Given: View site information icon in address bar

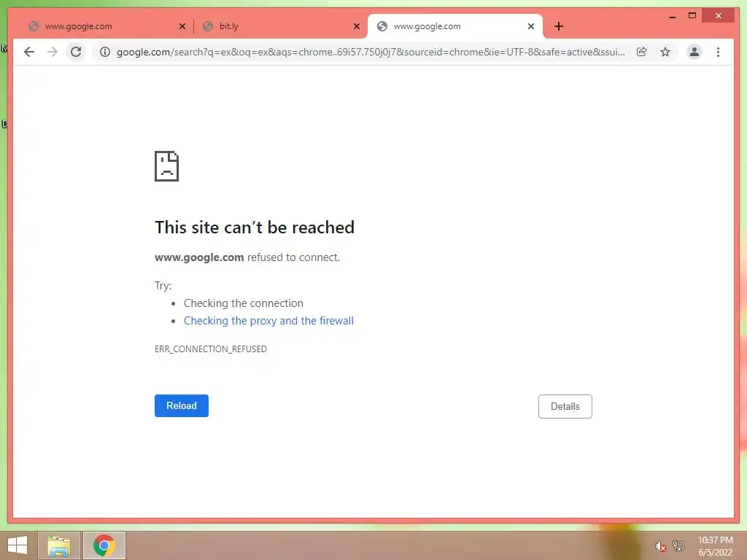Looking at the screenshot, I should point(105,52).
